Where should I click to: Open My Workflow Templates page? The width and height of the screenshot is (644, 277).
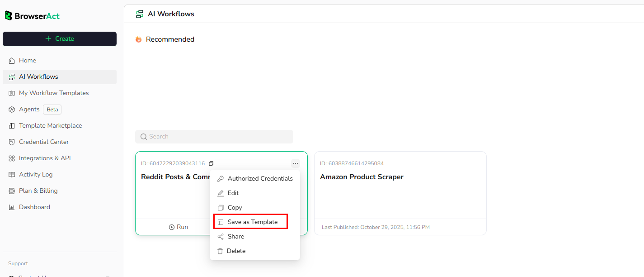[53, 93]
